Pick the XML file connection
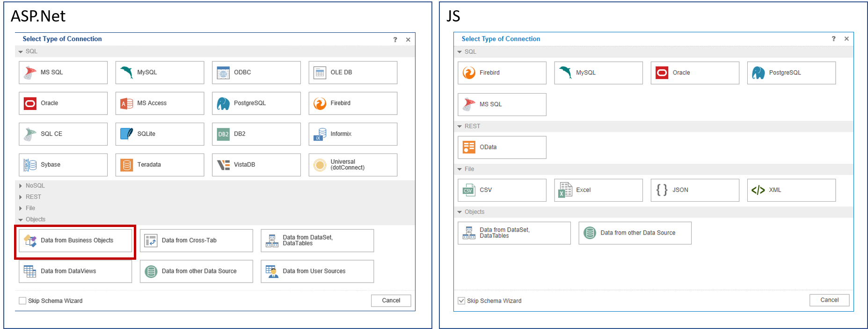Image resolution: width=868 pixels, height=329 pixels. click(x=791, y=190)
